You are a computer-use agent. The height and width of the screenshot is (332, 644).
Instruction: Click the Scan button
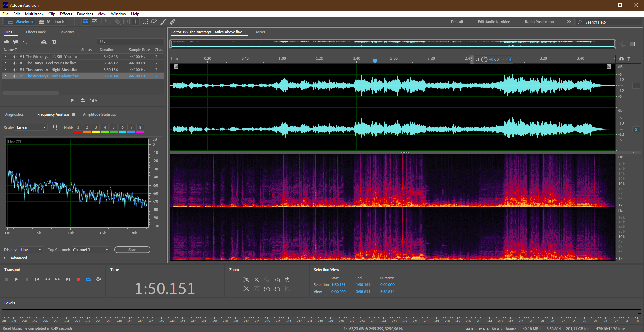click(x=132, y=250)
